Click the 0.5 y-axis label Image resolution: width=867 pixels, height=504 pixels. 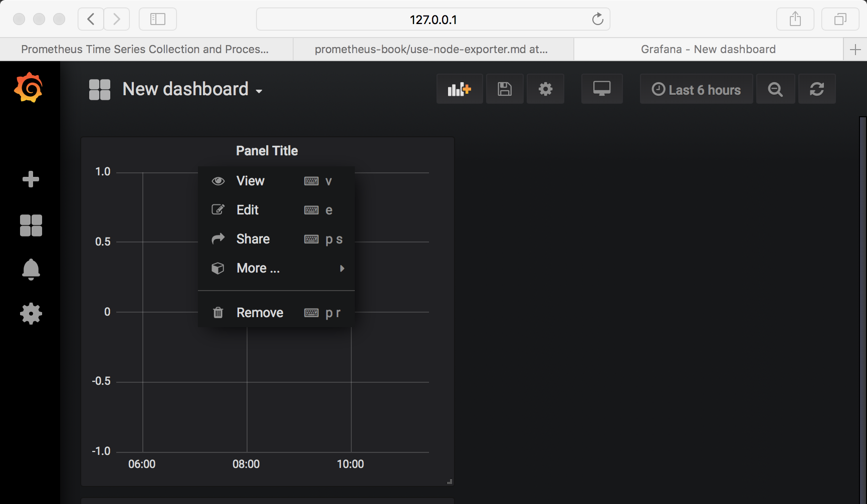[103, 241]
